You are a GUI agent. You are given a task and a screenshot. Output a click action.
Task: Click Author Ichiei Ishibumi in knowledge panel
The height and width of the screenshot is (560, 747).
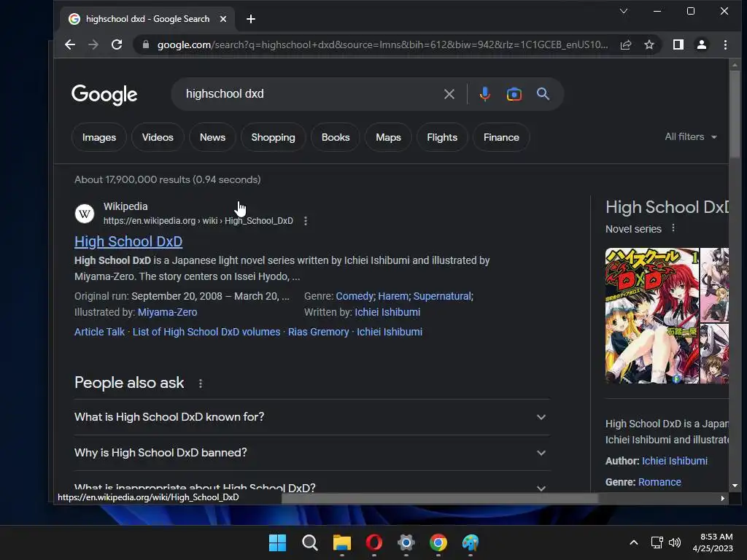675,461
